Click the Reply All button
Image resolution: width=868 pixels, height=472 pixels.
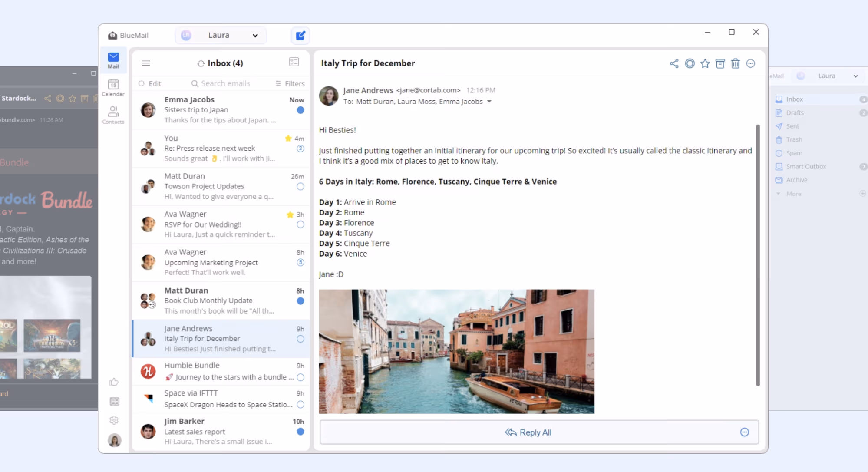pos(528,432)
